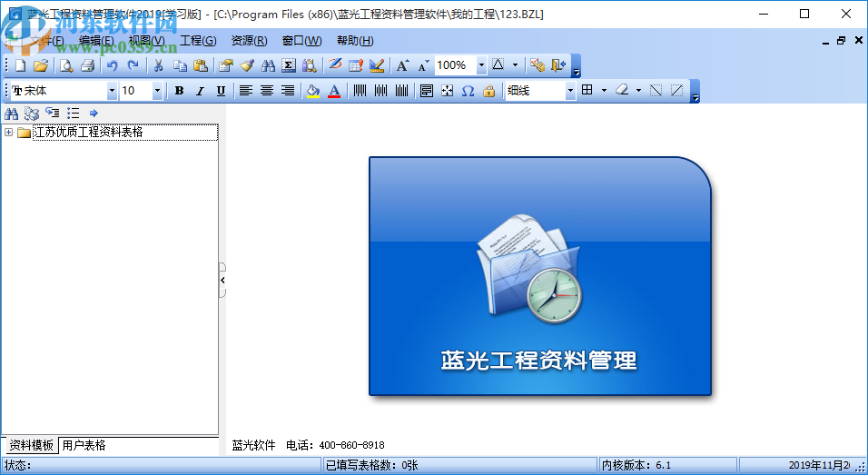Toggle the cell lock padlock icon
This screenshot has height=475, width=868.
click(x=488, y=90)
